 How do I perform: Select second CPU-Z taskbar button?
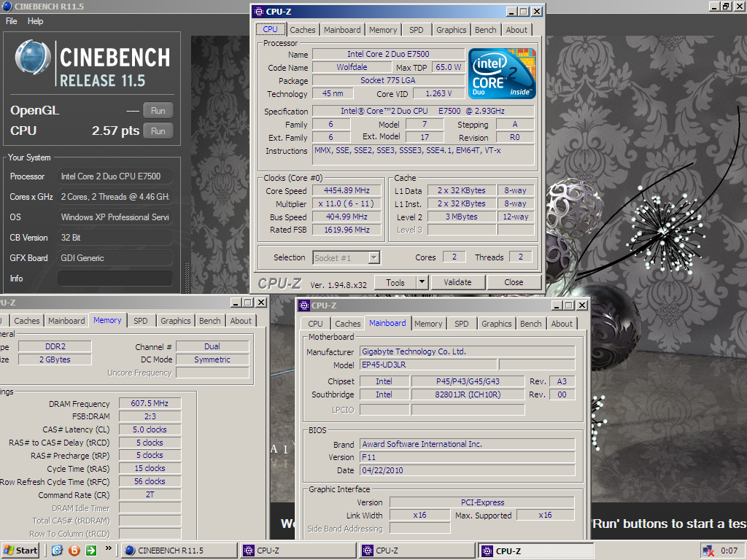[417, 551]
